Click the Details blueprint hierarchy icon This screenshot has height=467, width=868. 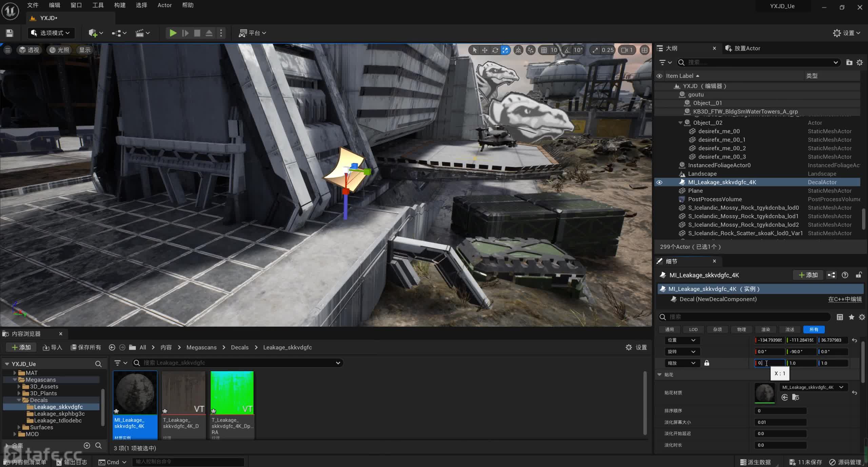(831, 275)
